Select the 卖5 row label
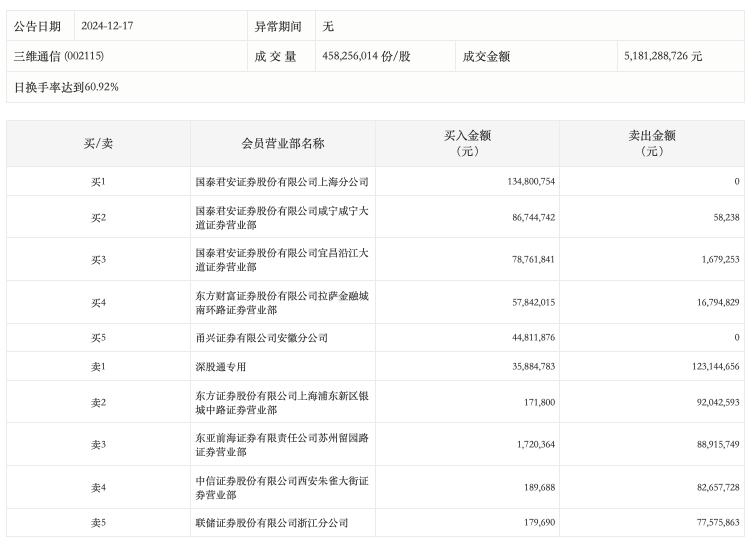Screen dimensions: 753x554 pyautogui.click(x=98, y=523)
